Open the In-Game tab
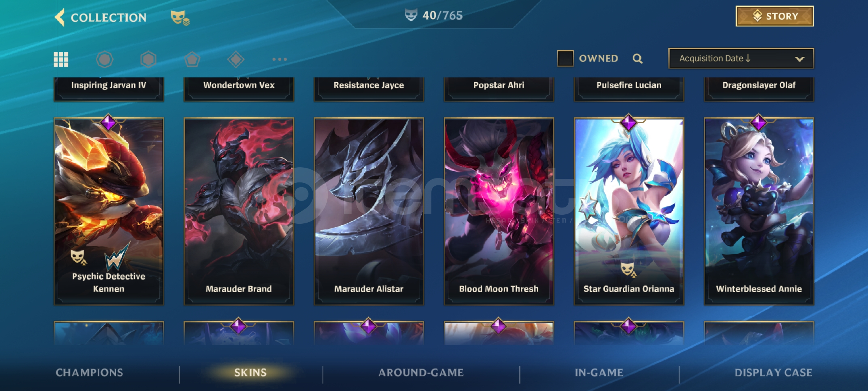 tap(599, 373)
